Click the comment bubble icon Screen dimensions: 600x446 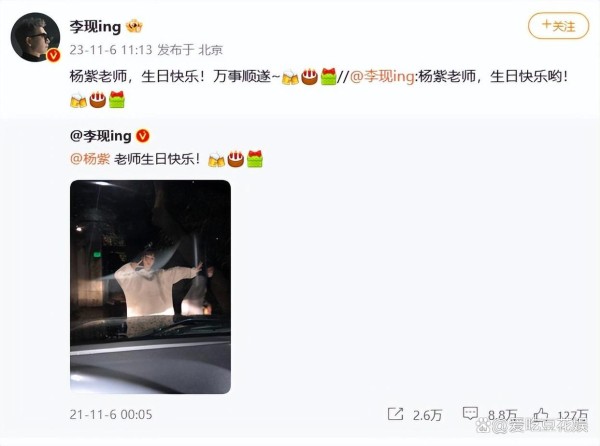(470, 413)
